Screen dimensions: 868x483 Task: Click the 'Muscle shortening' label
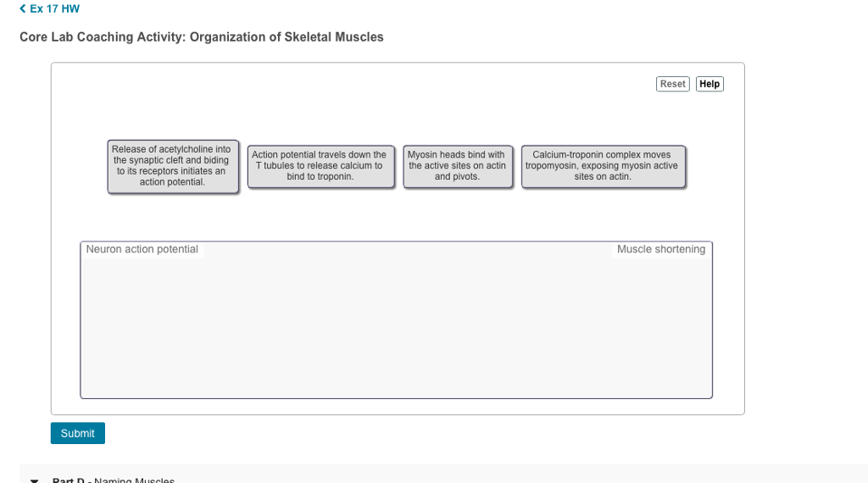660,249
